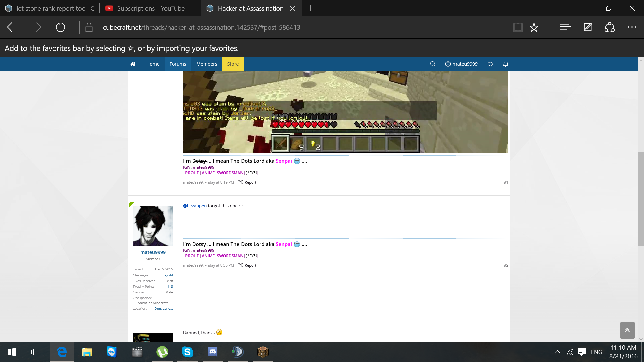Click the lock icon in address bar
644x362 pixels.
89,27
